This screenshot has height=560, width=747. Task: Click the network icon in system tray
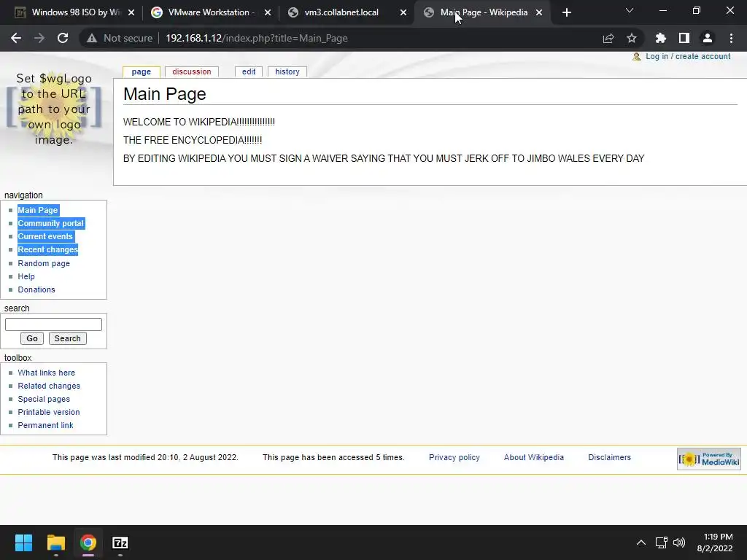[661, 542]
